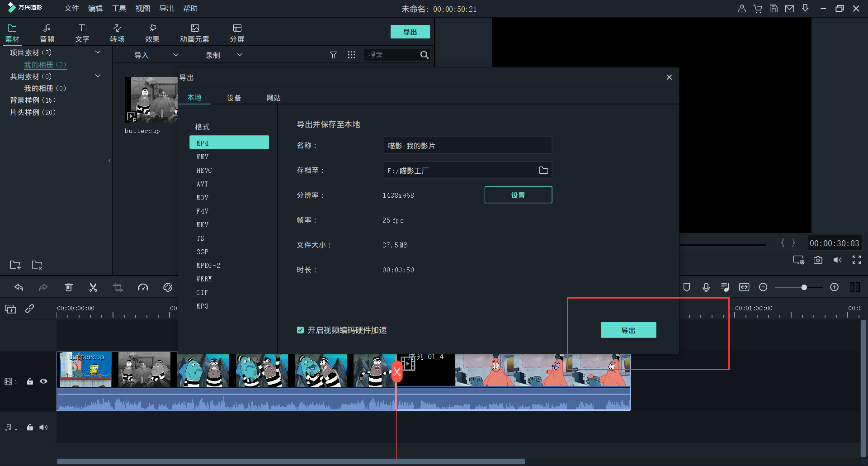Expand the 导入 dropdown
The width and height of the screenshot is (868, 466).
point(175,55)
